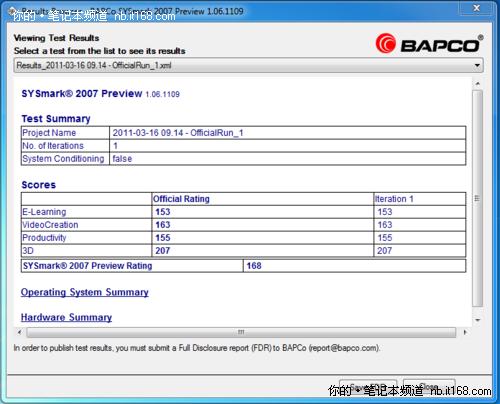Click the vertical scrollbar down arrow
Image resolution: width=500 pixels, height=404 pixels.
tap(478, 320)
